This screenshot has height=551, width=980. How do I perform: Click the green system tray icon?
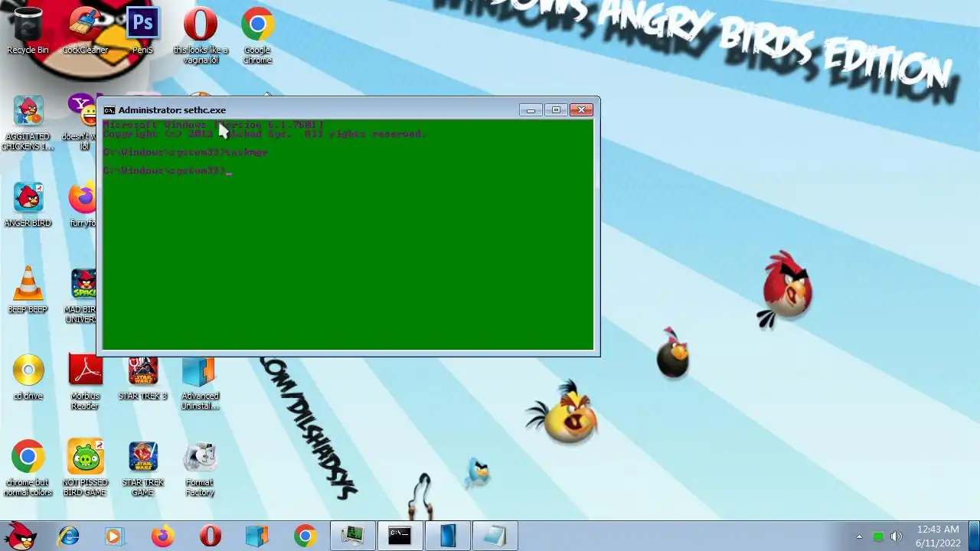coord(878,536)
